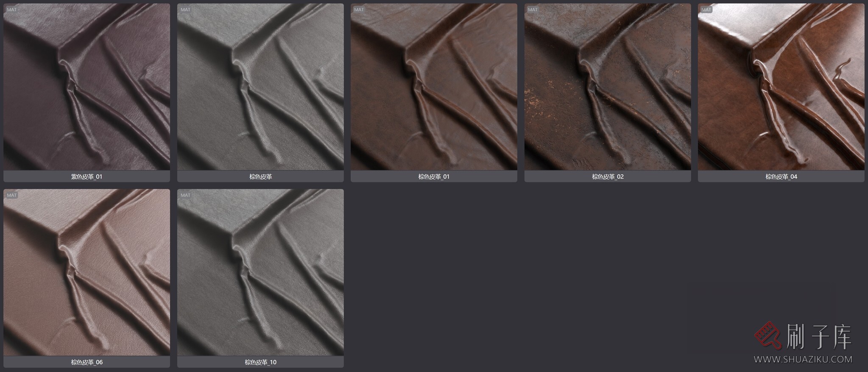Screen dimensions: 868x372
Task: Click the 棕色皮革_04 name label
Action: coord(781,176)
